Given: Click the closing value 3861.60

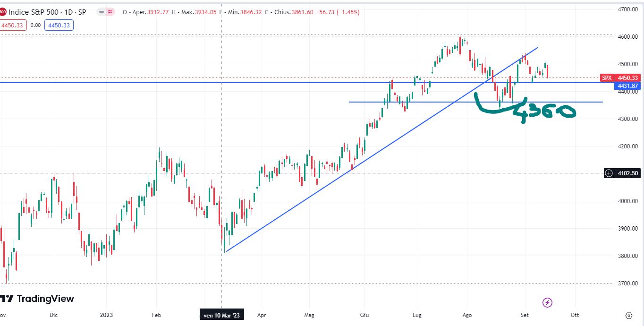Looking at the screenshot, I should [x=303, y=12].
